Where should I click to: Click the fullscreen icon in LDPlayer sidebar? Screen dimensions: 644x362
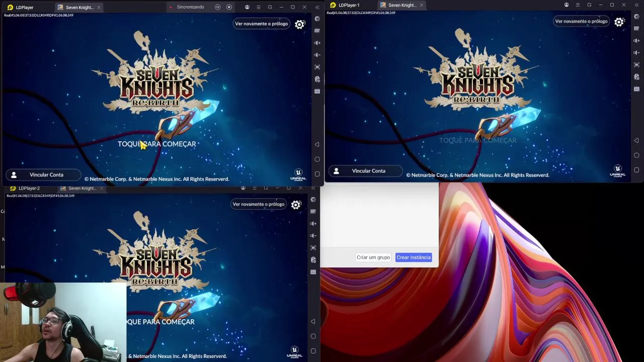[317, 67]
